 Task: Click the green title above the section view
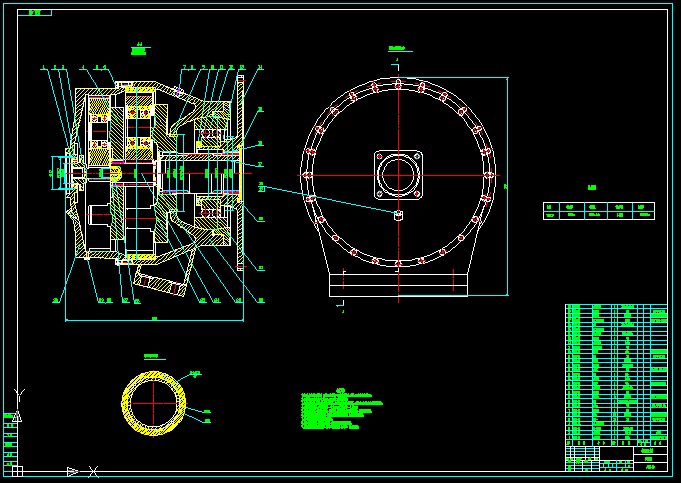(x=139, y=50)
